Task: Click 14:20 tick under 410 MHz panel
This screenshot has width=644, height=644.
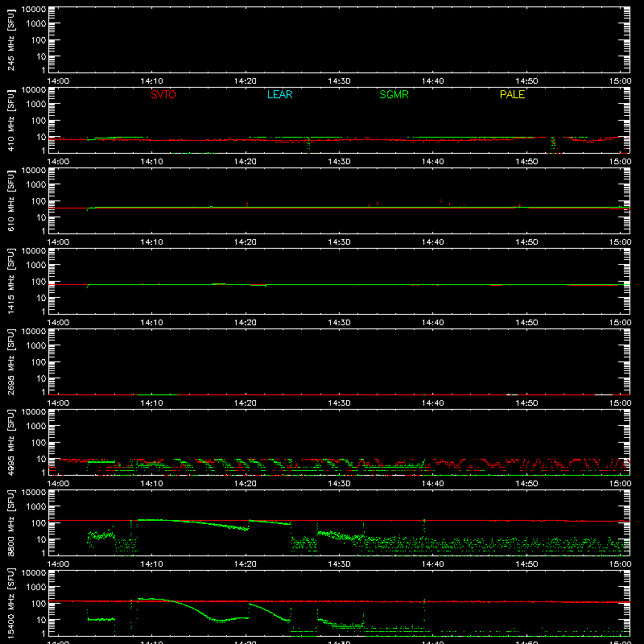Action: coord(246,162)
